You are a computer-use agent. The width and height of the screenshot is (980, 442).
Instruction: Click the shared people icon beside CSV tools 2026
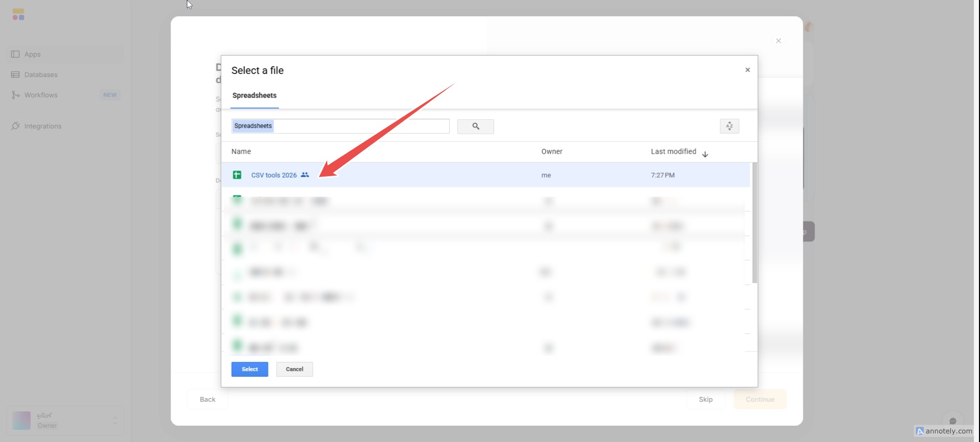click(305, 175)
